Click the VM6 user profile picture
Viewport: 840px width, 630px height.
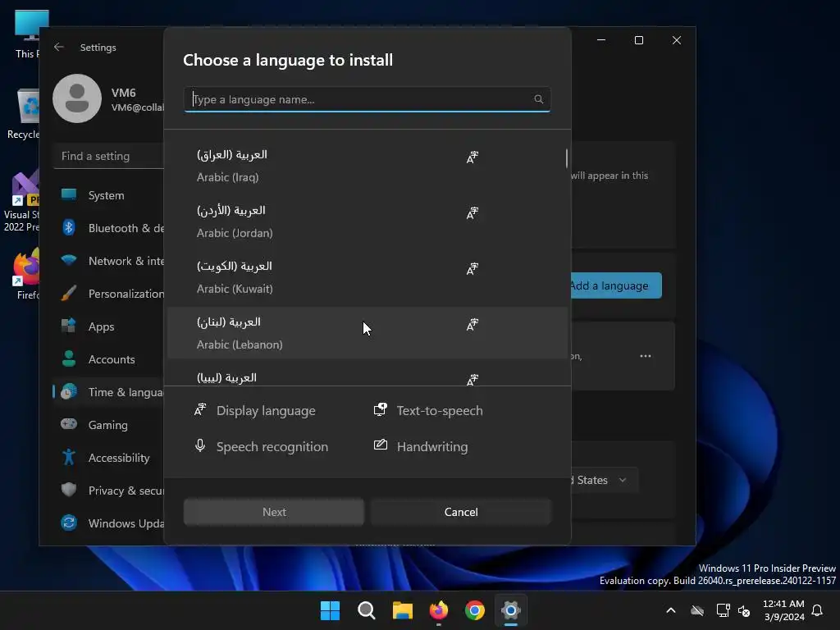[77, 98]
